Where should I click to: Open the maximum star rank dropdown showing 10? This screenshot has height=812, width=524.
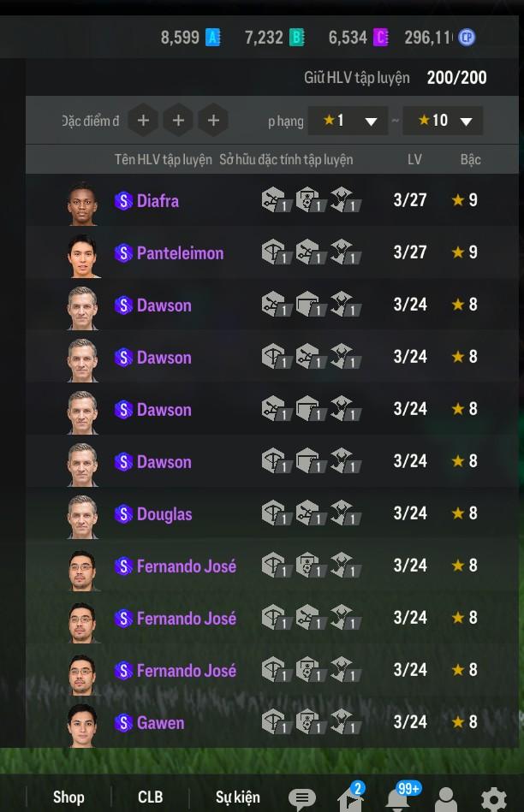443,121
